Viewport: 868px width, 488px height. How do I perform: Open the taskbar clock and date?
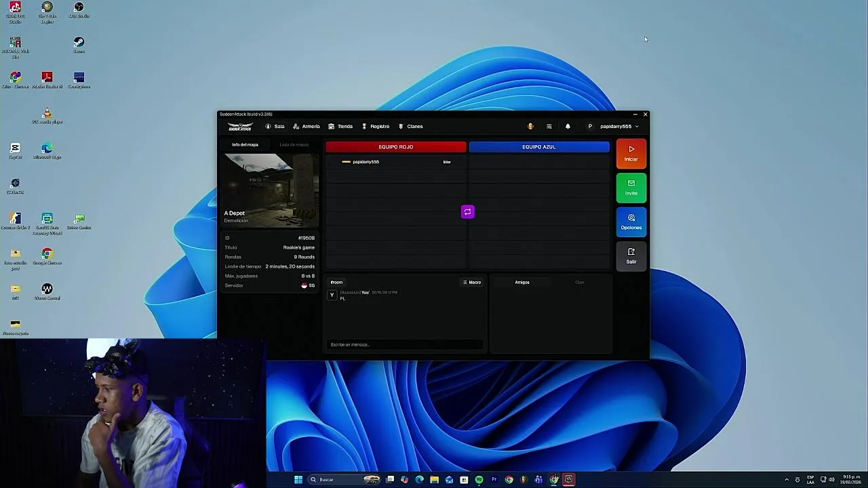[x=852, y=479]
